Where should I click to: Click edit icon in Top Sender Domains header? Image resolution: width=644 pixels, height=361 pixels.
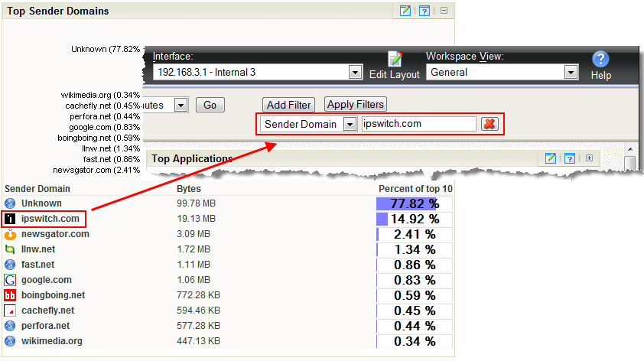click(405, 11)
